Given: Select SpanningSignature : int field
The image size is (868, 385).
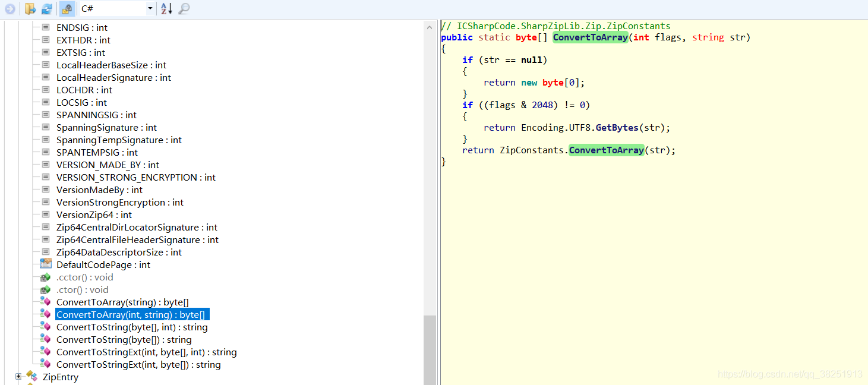Looking at the screenshot, I should [x=106, y=127].
